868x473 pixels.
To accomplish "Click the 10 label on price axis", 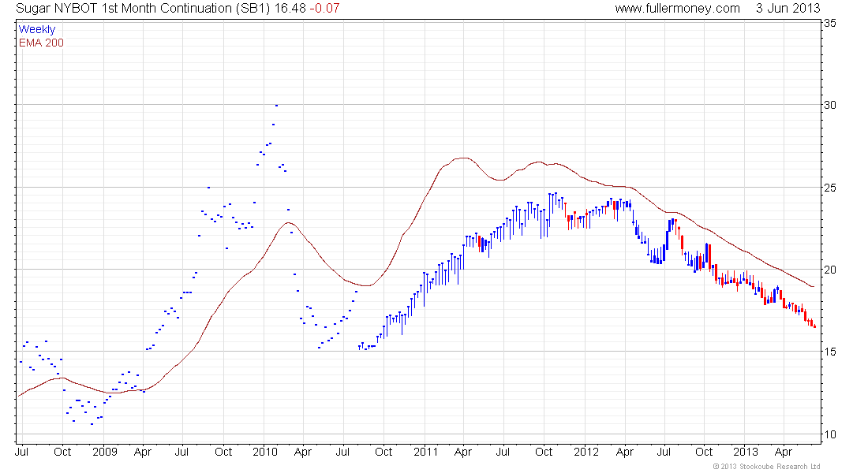I will pos(830,435).
